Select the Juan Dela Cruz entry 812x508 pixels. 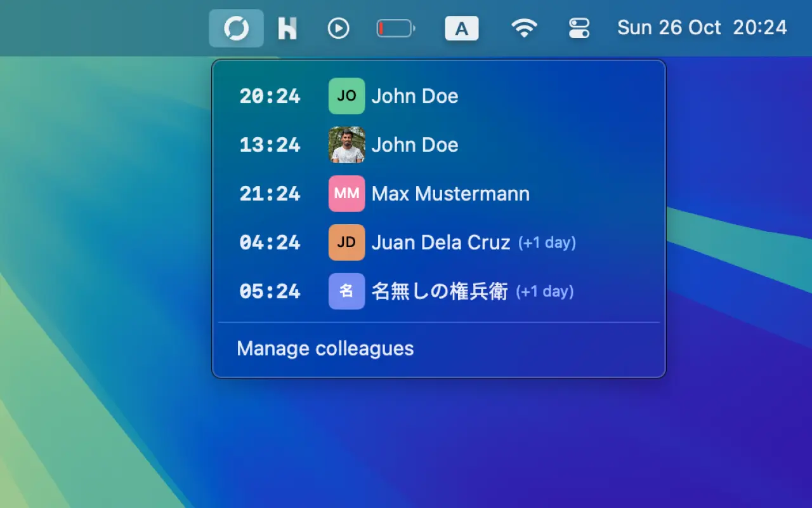point(439,243)
